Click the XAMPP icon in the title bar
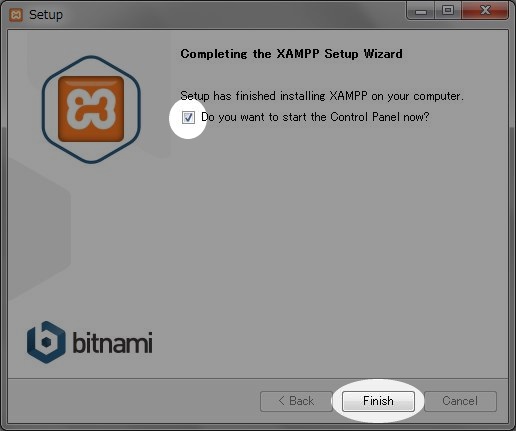Screen dimensions: 516x431 tap(16, 15)
